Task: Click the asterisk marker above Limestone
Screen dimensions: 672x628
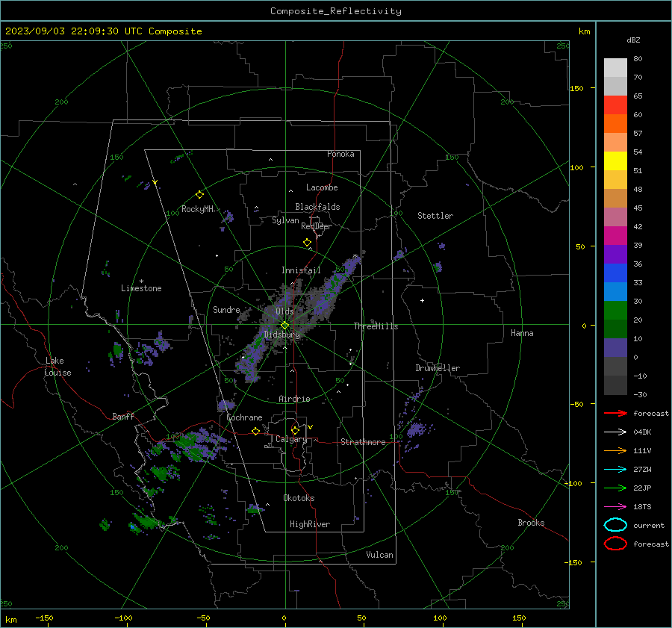Action: click(141, 282)
